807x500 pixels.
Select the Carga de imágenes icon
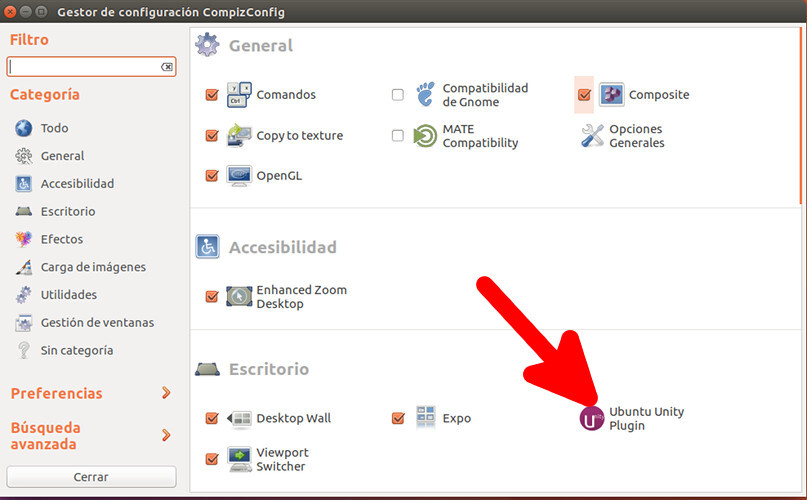click(x=24, y=267)
